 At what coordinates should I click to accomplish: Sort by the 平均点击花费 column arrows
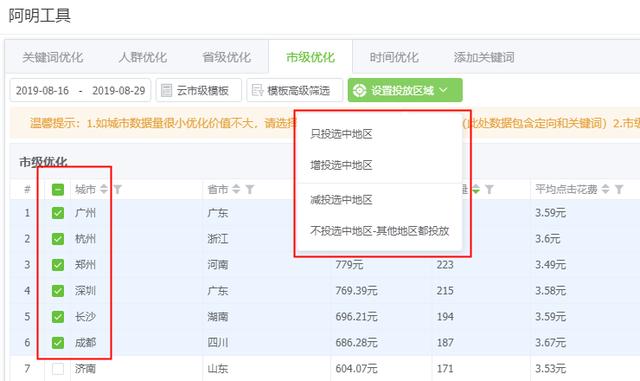pyautogui.click(x=606, y=189)
